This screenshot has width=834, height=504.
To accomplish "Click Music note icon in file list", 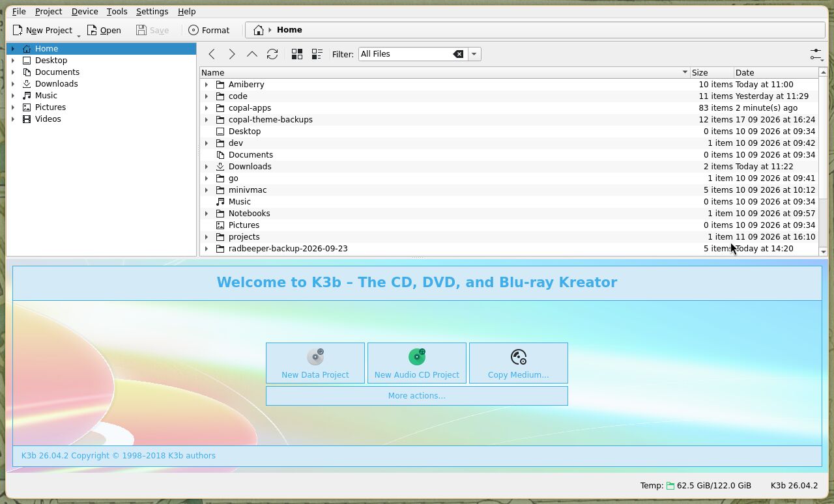I will pos(220,202).
